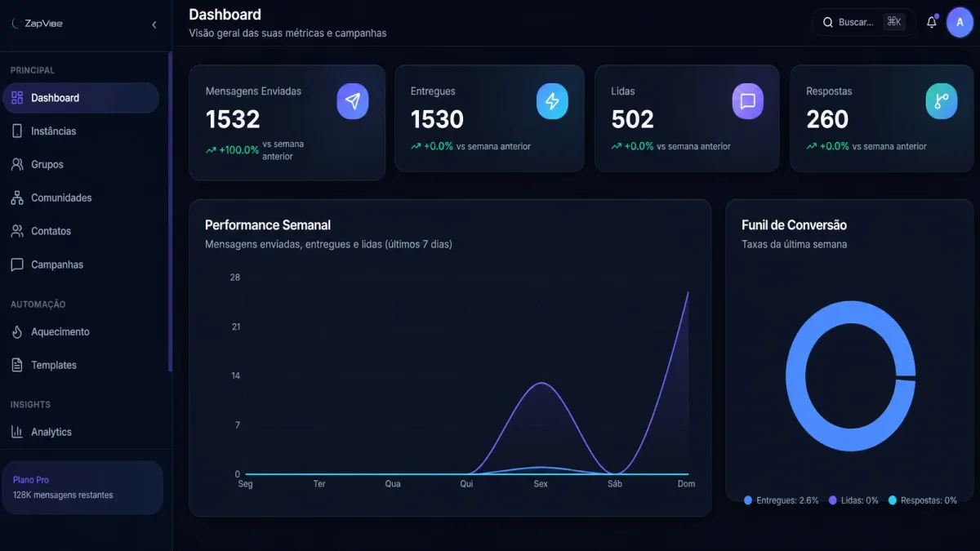Image resolution: width=980 pixels, height=551 pixels.
Task: Open Aquecimento automation page
Action: tap(81, 332)
